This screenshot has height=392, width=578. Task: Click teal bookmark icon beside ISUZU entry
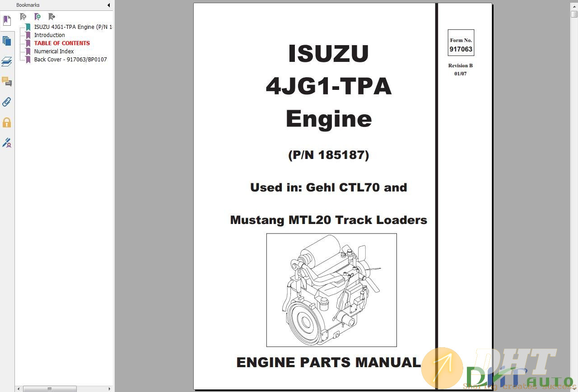28,27
